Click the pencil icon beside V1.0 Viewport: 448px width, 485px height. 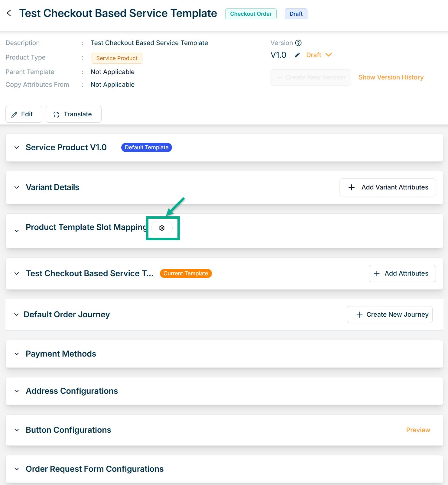[297, 55]
